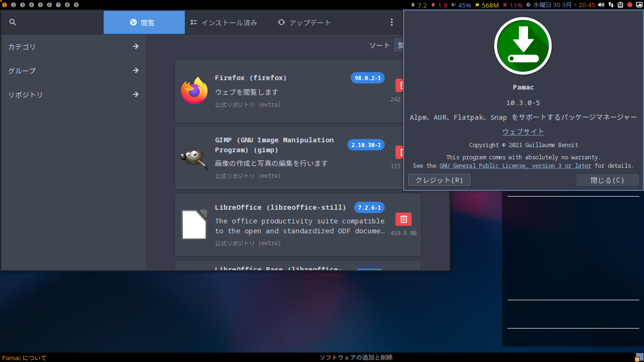The image size is (644, 362).
Task: Open the clipboard tray icon
Action: coord(620,5)
